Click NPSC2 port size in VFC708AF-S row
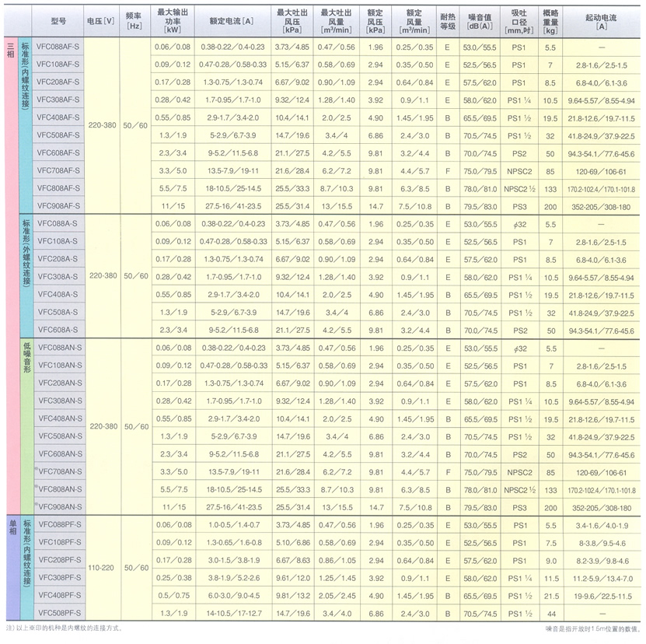Screen dimensions: 646x644 [x=519, y=172]
